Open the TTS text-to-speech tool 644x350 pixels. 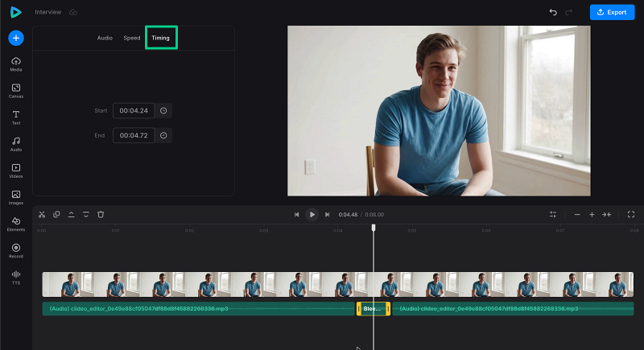[x=16, y=277]
